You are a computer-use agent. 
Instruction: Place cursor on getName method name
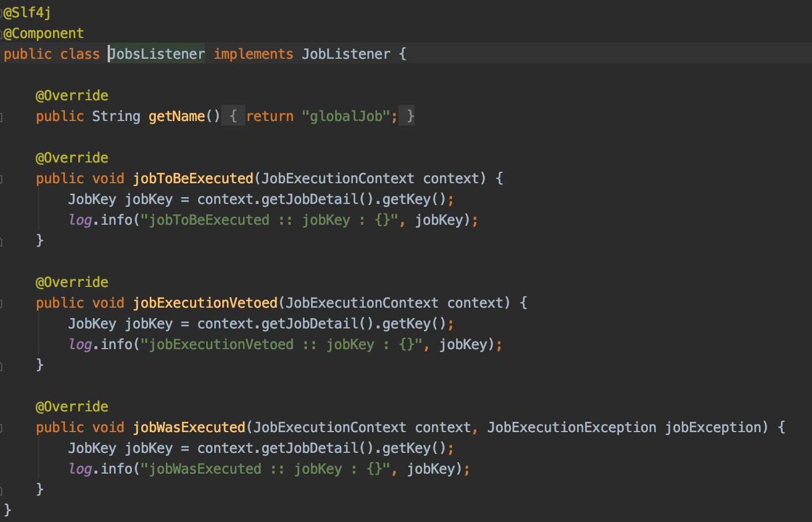pos(176,116)
